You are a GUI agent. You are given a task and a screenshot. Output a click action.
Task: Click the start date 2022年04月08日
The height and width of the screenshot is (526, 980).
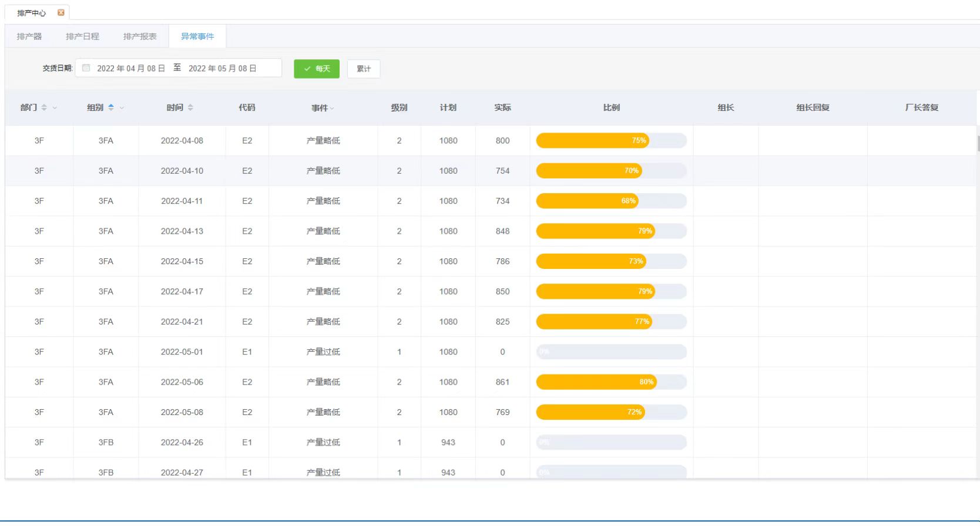[x=131, y=68]
